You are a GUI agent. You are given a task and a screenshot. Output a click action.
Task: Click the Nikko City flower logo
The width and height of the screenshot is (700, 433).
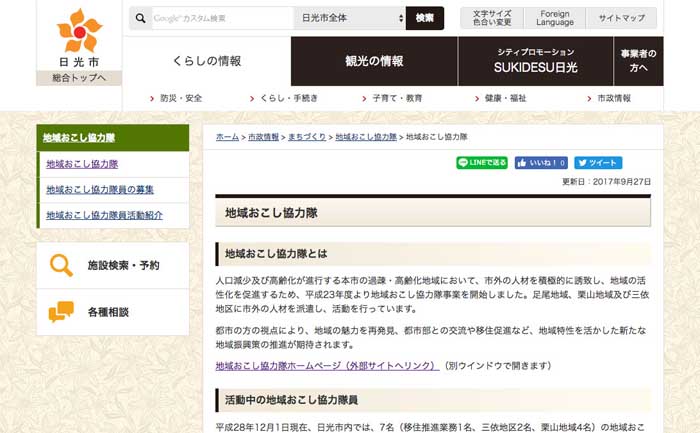[79, 31]
